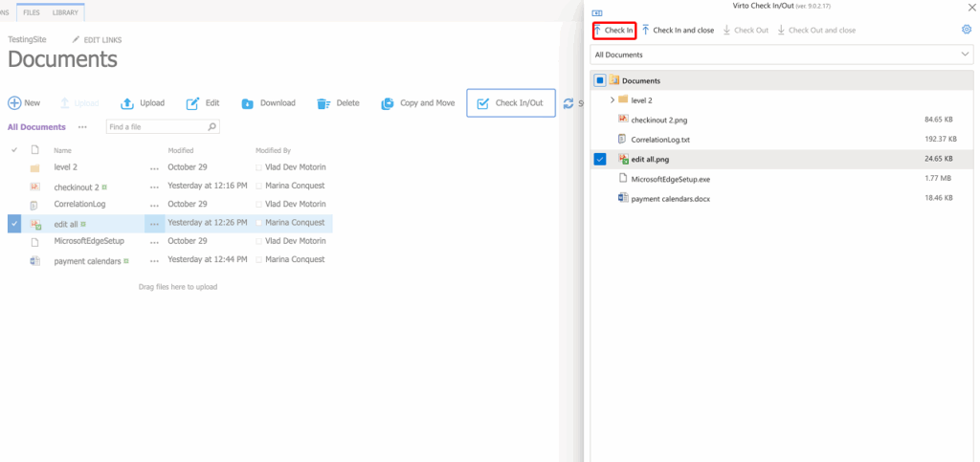Click the Delete trash icon
The image size is (980, 462).
click(x=323, y=103)
